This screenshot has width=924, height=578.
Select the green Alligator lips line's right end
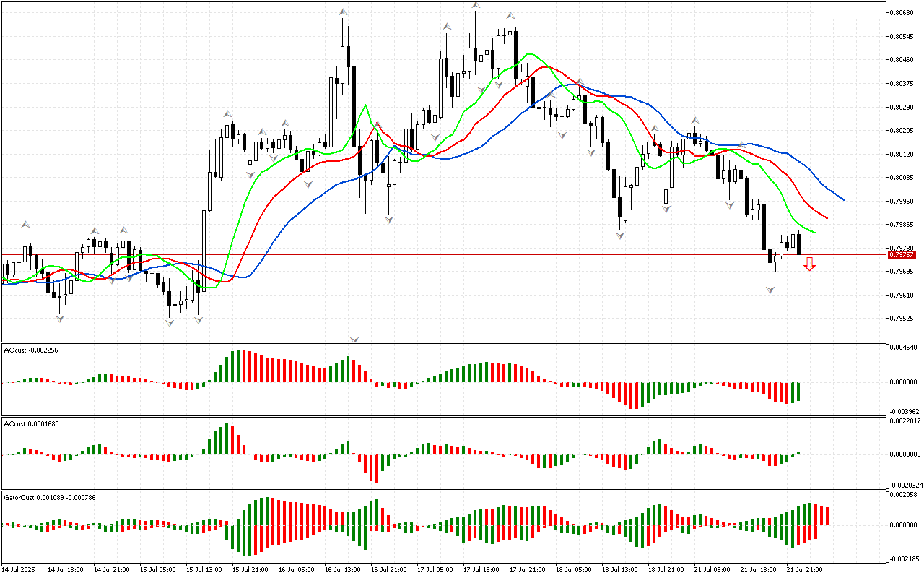click(814, 233)
